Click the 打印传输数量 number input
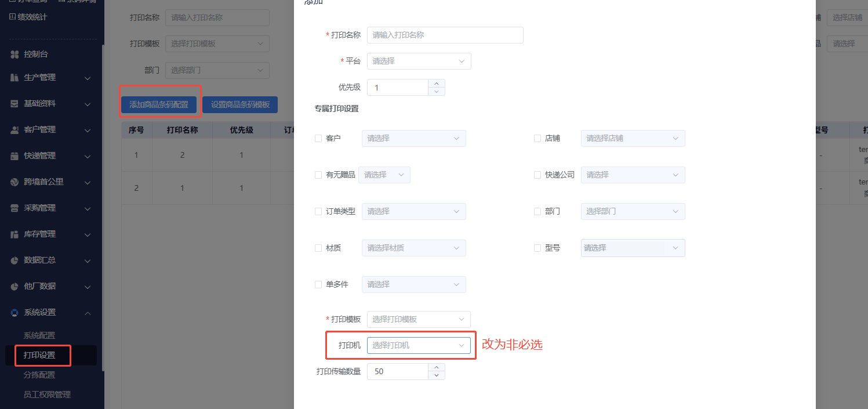The image size is (868, 409). [x=398, y=372]
